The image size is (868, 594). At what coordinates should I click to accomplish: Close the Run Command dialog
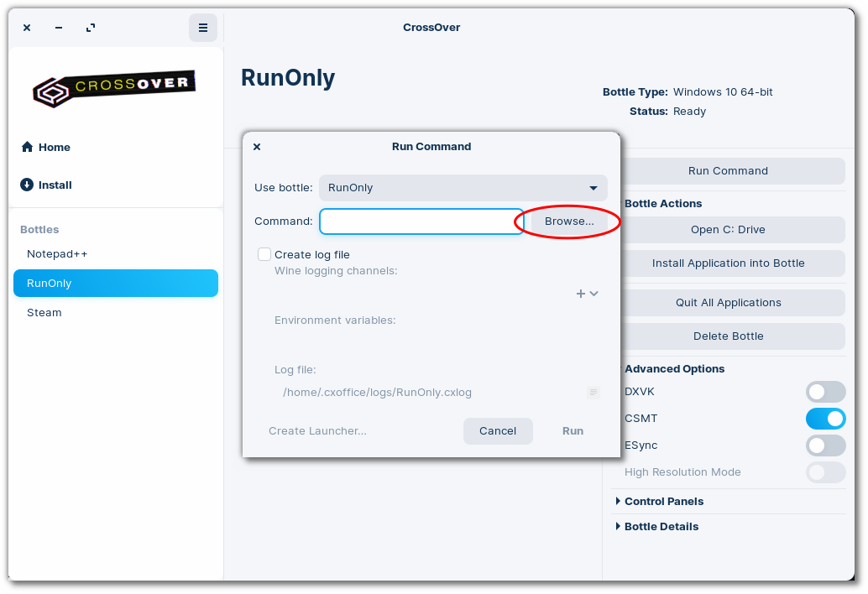click(257, 147)
